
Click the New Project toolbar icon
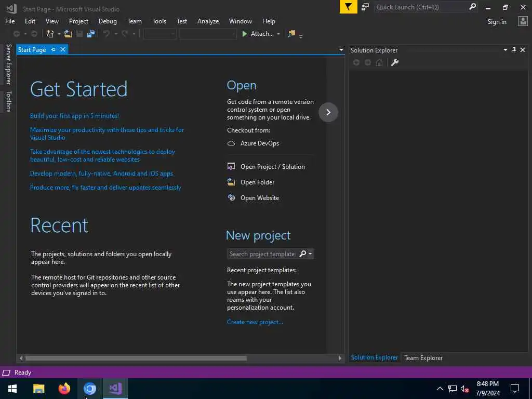coord(50,34)
